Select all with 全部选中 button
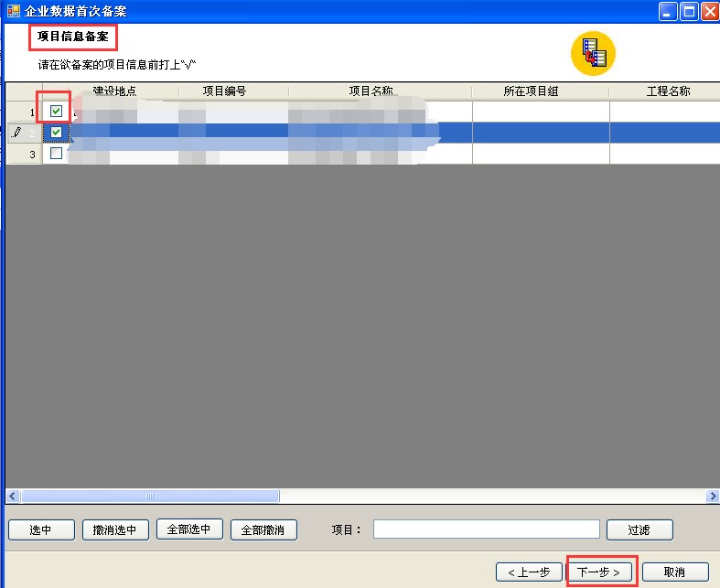Image resolution: width=720 pixels, height=588 pixels. pyautogui.click(x=189, y=529)
